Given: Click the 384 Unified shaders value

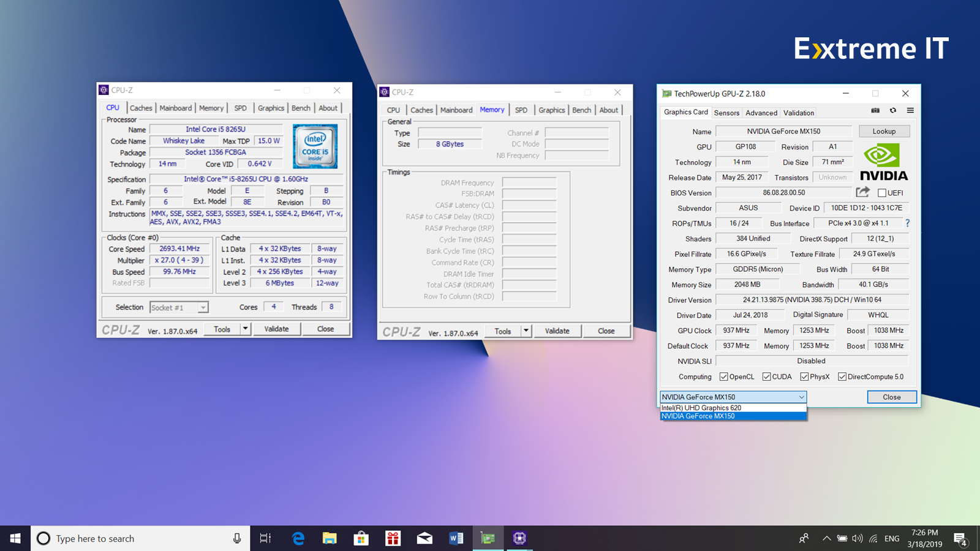Looking at the screenshot, I should coord(753,238).
